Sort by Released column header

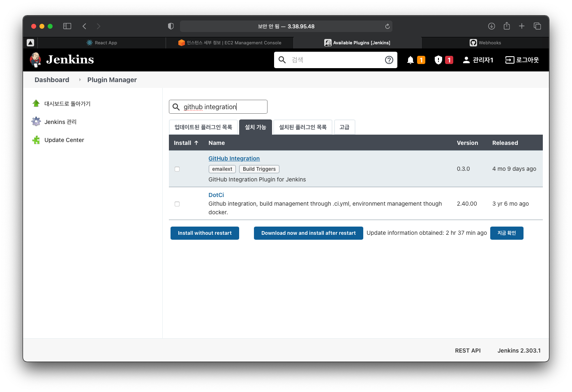[x=505, y=143]
